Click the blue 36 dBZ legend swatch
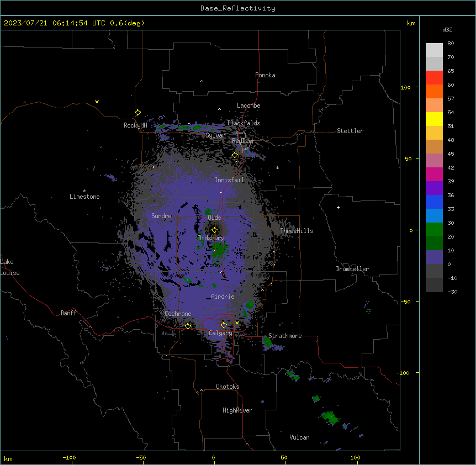 [x=434, y=202]
